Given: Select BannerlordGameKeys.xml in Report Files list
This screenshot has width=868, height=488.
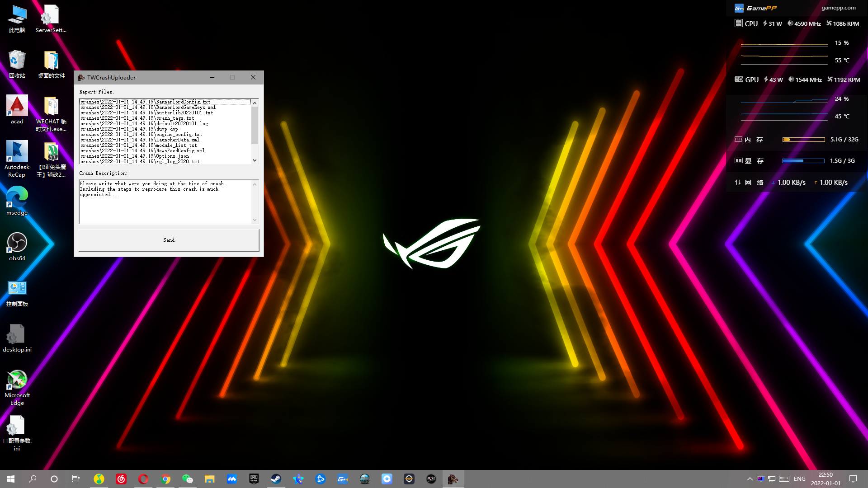Looking at the screenshot, I should pyautogui.click(x=165, y=107).
